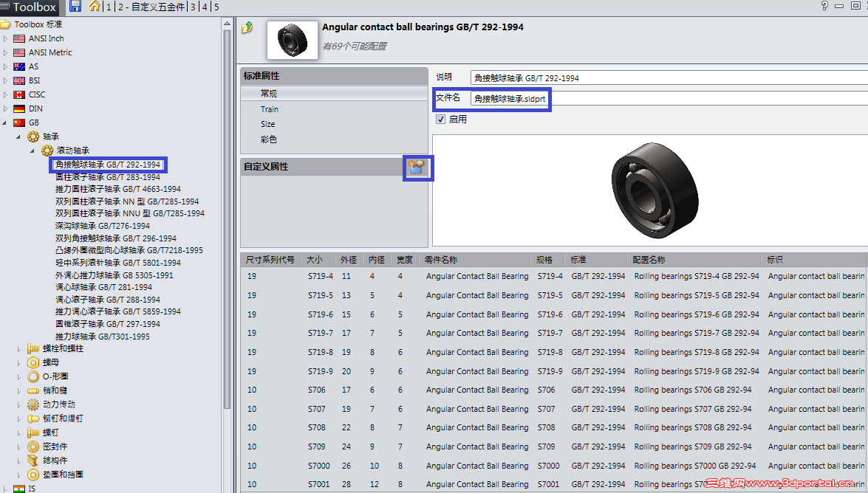Click the GB China flag icon
Image resolution: width=868 pixels, height=493 pixels.
[x=19, y=123]
